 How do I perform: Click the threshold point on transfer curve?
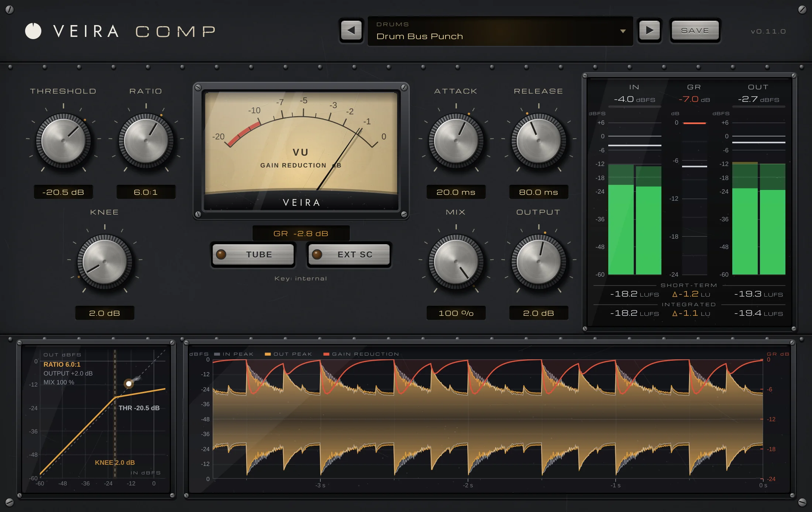point(128,384)
